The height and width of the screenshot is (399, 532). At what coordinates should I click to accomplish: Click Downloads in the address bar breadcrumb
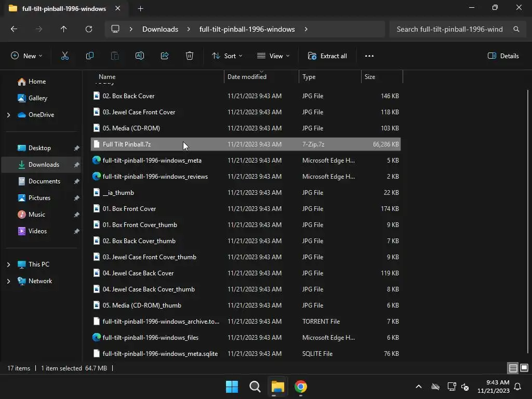(x=160, y=29)
